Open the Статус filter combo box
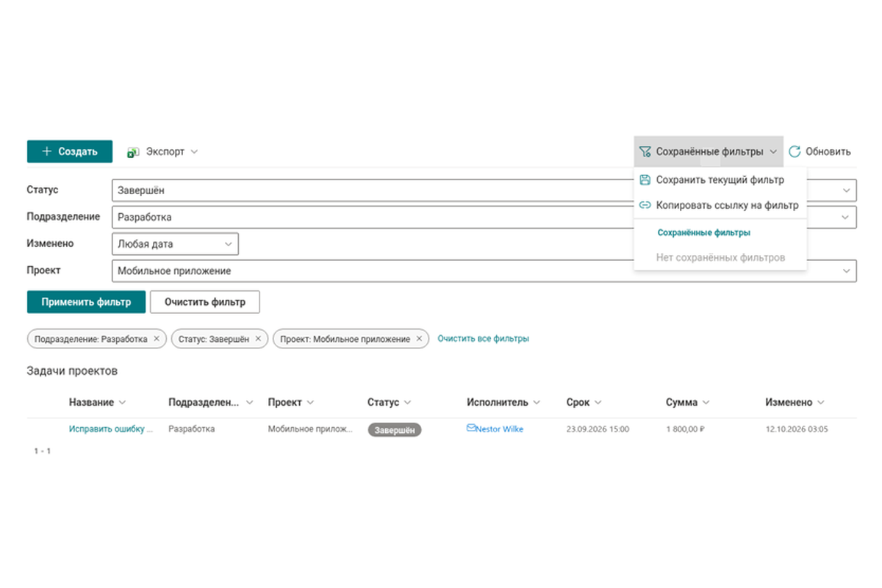The image size is (882, 588). (x=484, y=190)
